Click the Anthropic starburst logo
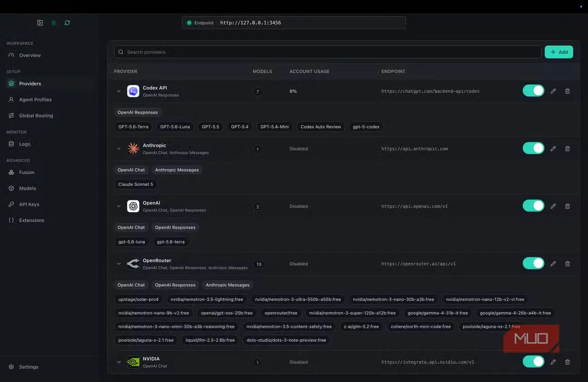This screenshot has width=588, height=382. (133, 148)
